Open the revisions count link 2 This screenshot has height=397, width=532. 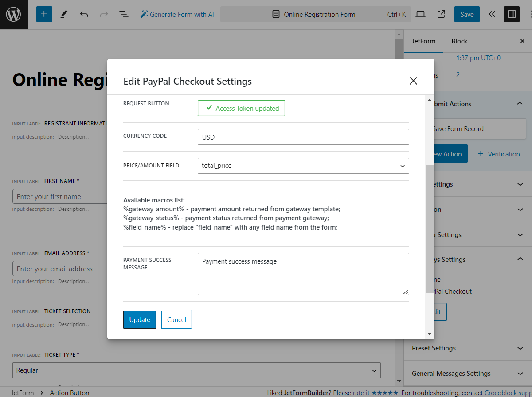tap(458, 75)
